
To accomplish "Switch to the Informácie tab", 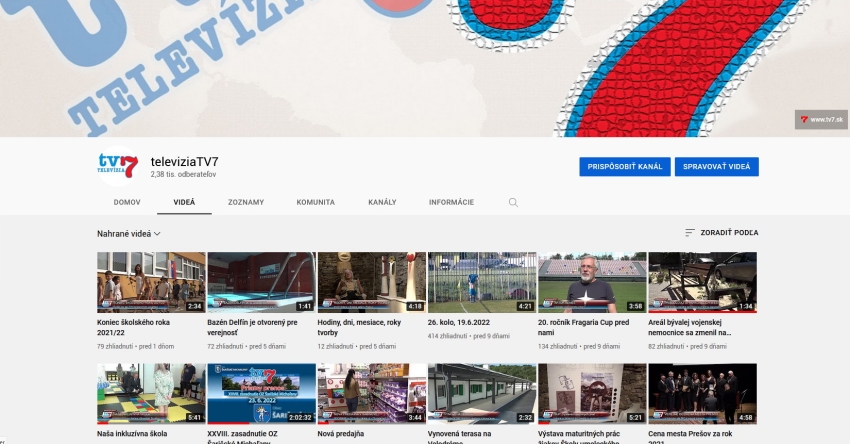I will pos(452,202).
